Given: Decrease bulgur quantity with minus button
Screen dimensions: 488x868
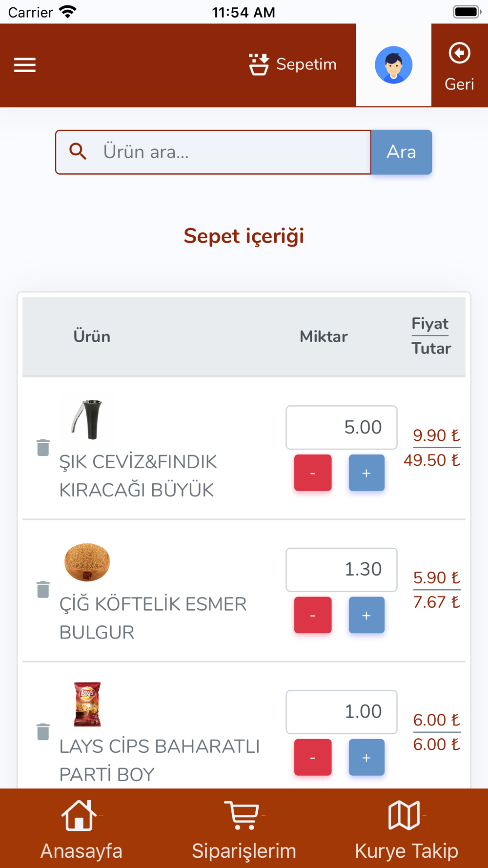Looking at the screenshot, I should pos(313,615).
